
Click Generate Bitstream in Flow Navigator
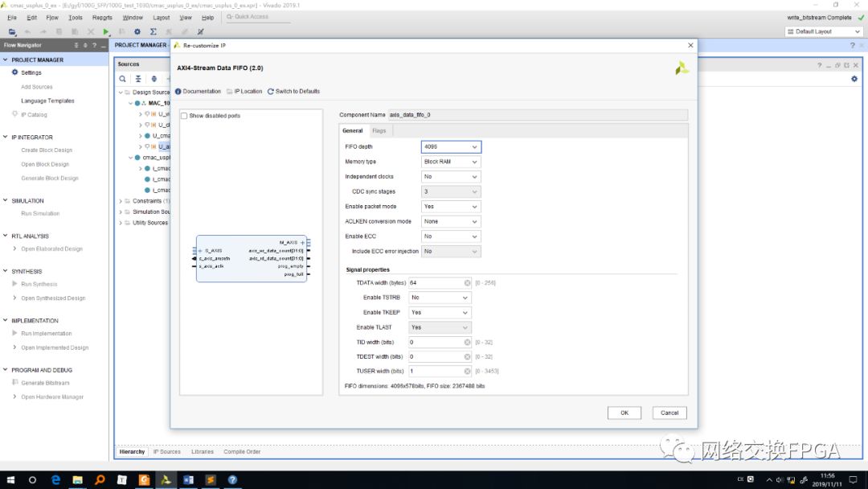(x=45, y=383)
